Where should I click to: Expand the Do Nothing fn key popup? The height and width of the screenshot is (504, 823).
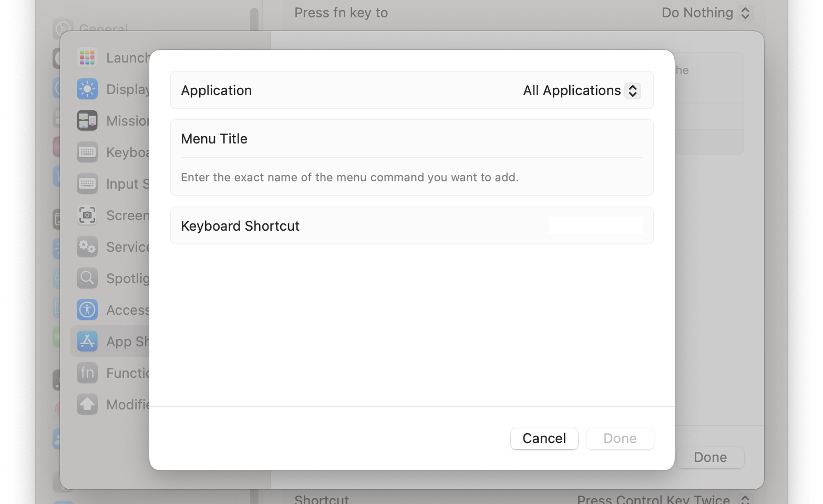707,13
